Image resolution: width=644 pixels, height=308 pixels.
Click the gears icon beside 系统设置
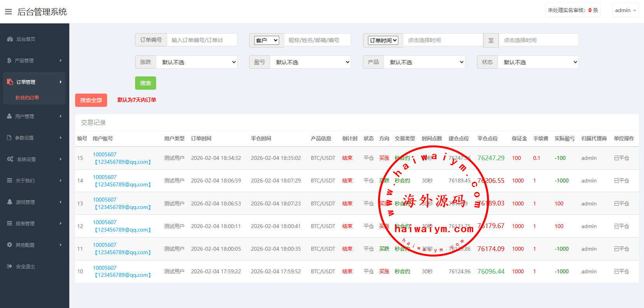pos(10,159)
